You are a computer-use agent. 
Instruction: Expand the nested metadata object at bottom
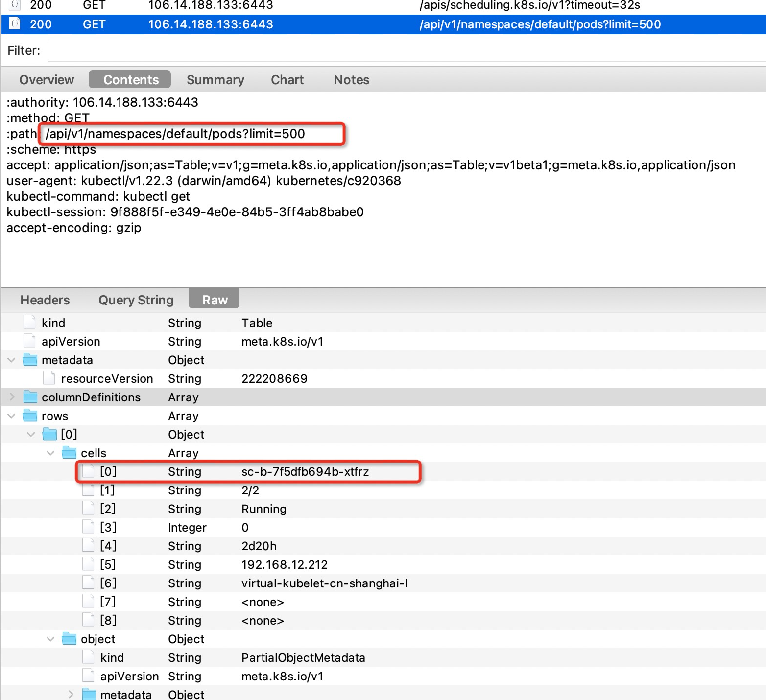71,694
